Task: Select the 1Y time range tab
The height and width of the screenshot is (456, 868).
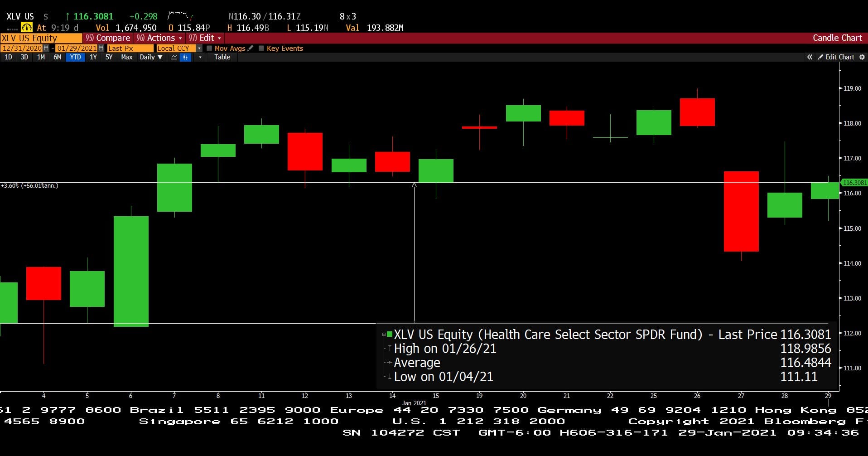Action: coord(93,57)
